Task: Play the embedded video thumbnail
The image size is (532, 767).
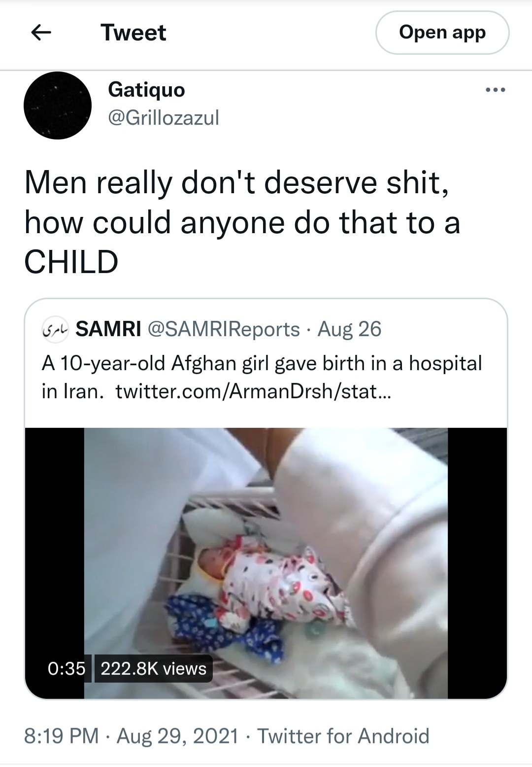Action: point(266,563)
